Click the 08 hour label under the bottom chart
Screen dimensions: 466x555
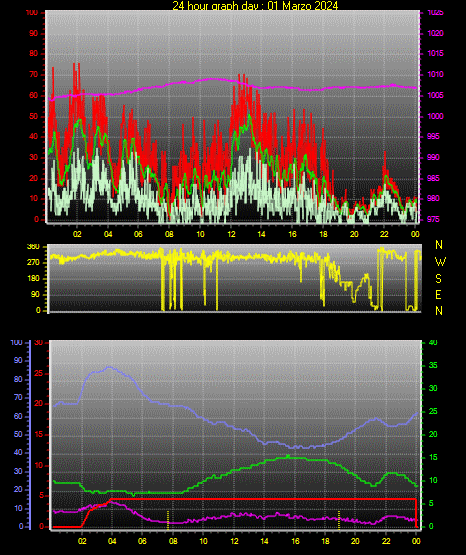173,541
